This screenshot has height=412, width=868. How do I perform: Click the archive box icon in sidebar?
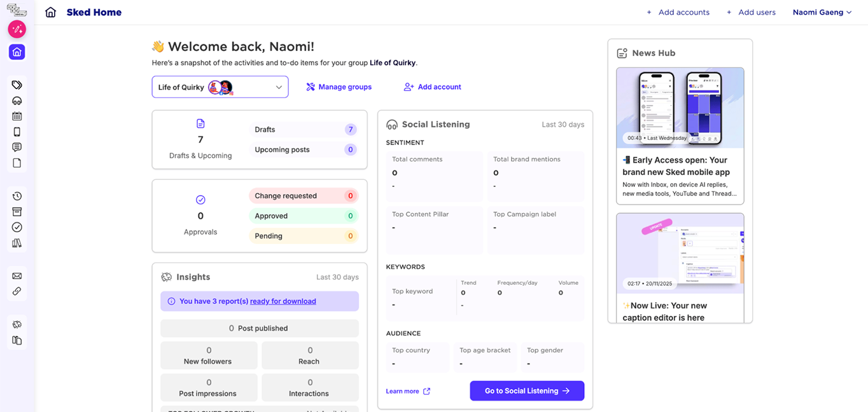click(x=17, y=212)
